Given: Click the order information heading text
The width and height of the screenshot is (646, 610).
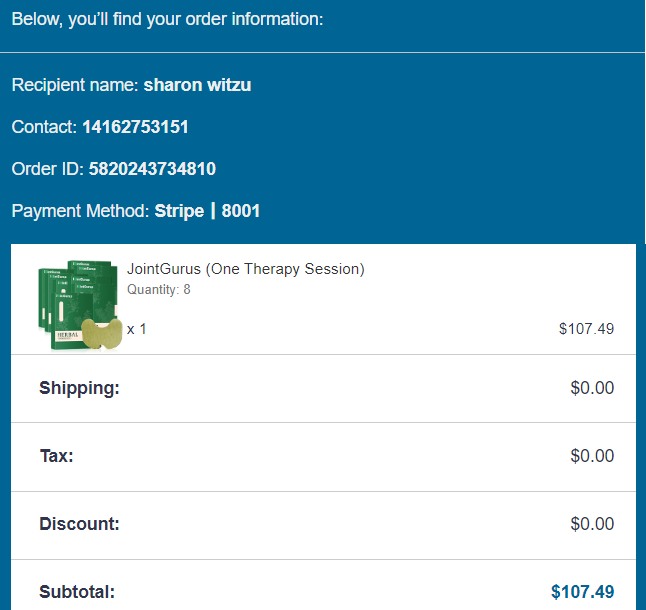Looking at the screenshot, I should click(167, 19).
